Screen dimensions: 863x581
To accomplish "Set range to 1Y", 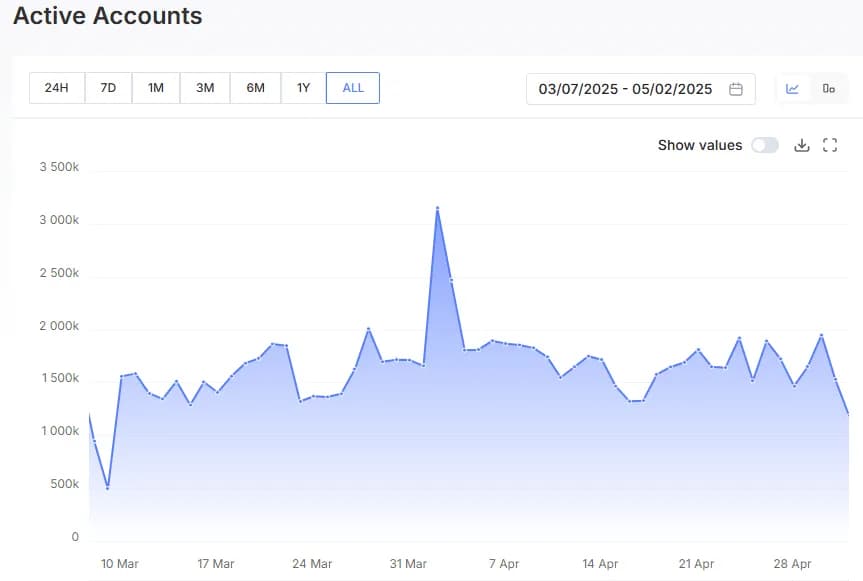I will click(303, 88).
